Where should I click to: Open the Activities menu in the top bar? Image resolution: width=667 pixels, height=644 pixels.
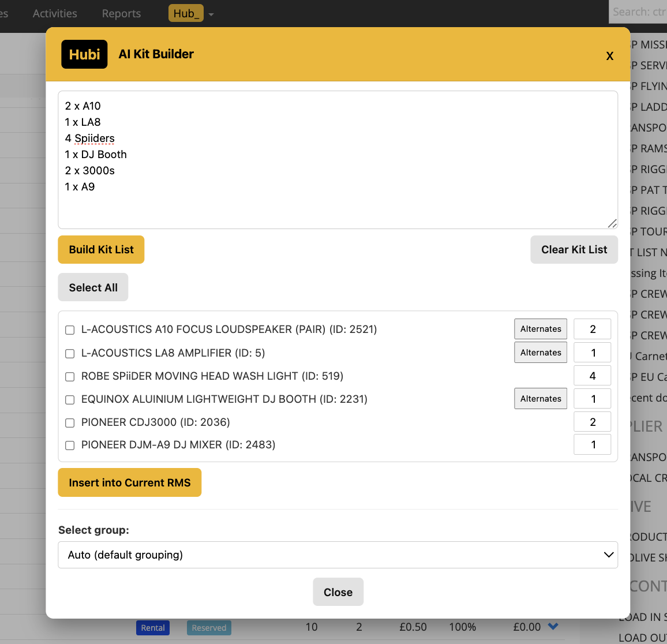coord(55,14)
